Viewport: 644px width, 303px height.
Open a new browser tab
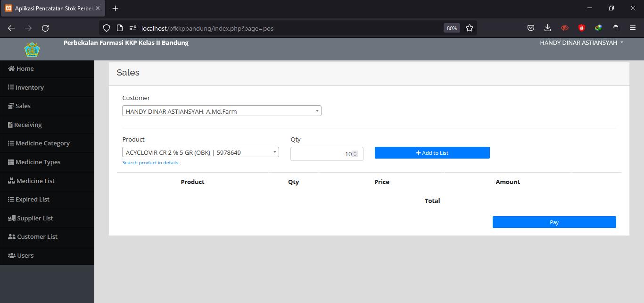tap(116, 8)
